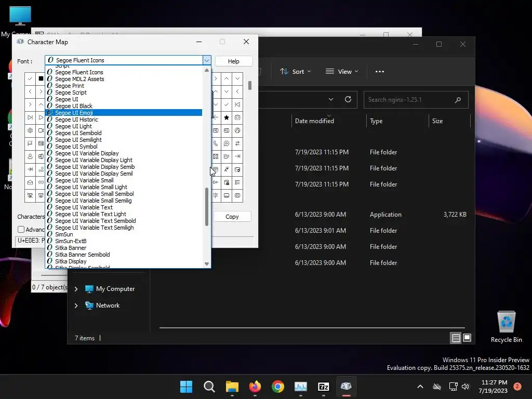Expand the Network tree node

coord(76,305)
